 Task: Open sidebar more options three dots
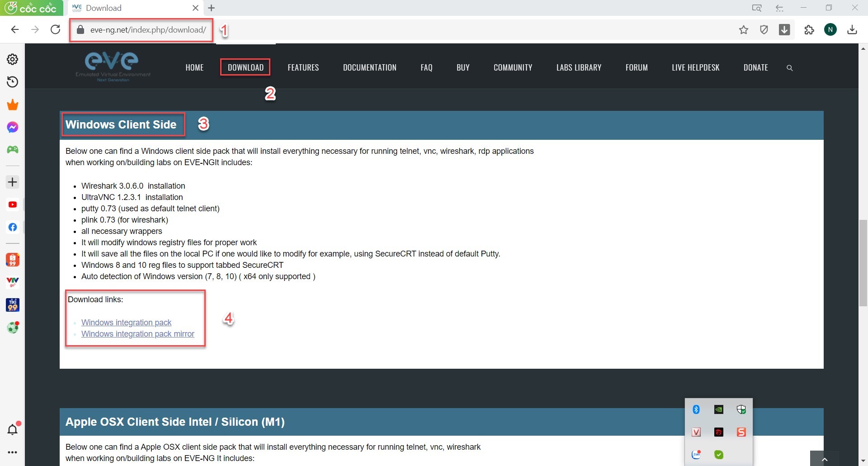coord(13,452)
